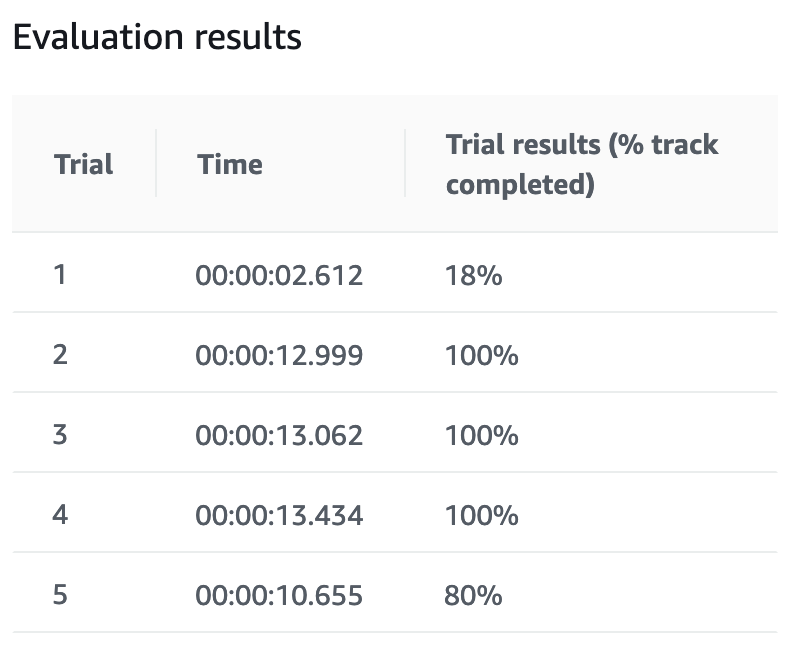Select trial number 1 cell

[x=60, y=274]
